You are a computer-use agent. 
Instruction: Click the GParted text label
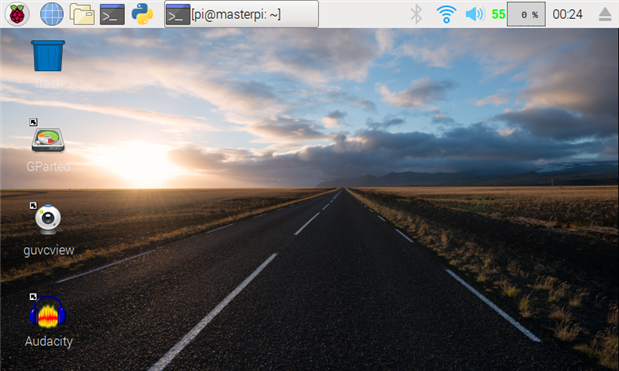[48, 167]
